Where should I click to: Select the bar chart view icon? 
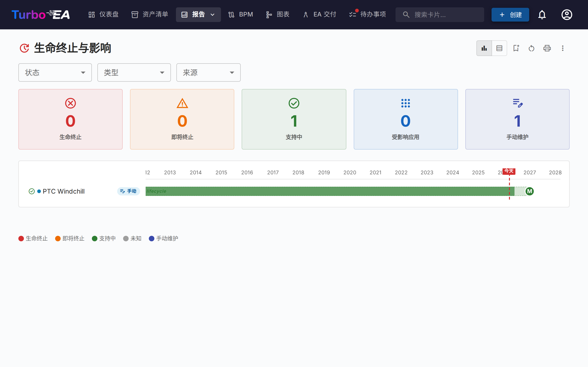[x=484, y=48]
